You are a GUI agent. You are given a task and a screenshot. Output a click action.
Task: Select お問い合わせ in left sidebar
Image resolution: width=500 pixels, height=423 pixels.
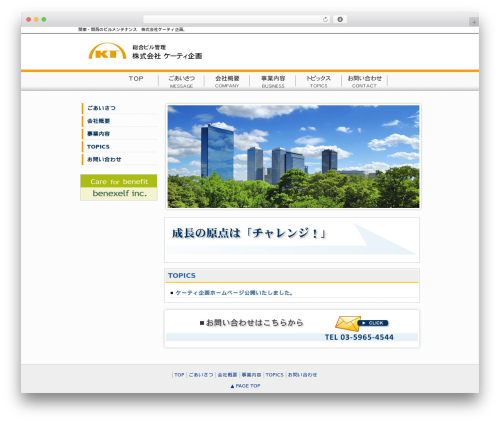119,159
